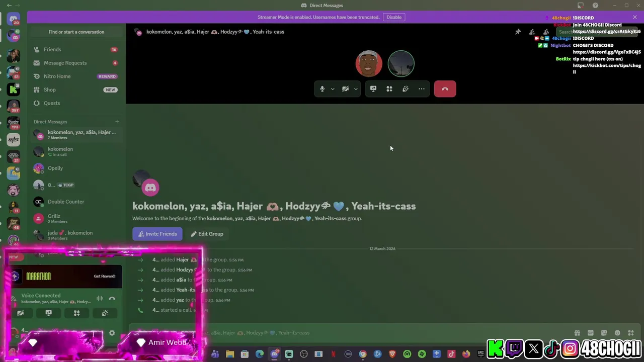Viewport: 644px width, 362px height.
Task: Turn on camera in call controls
Action: coord(345,89)
